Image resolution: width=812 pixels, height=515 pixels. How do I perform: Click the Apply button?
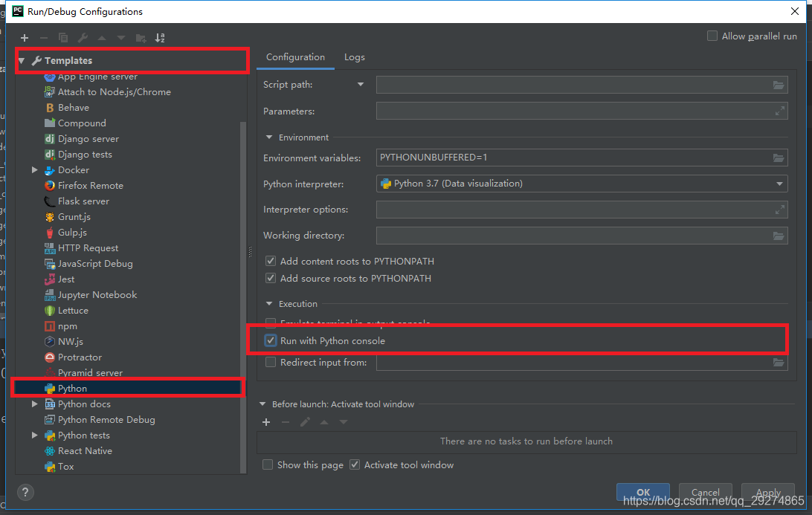point(767,492)
